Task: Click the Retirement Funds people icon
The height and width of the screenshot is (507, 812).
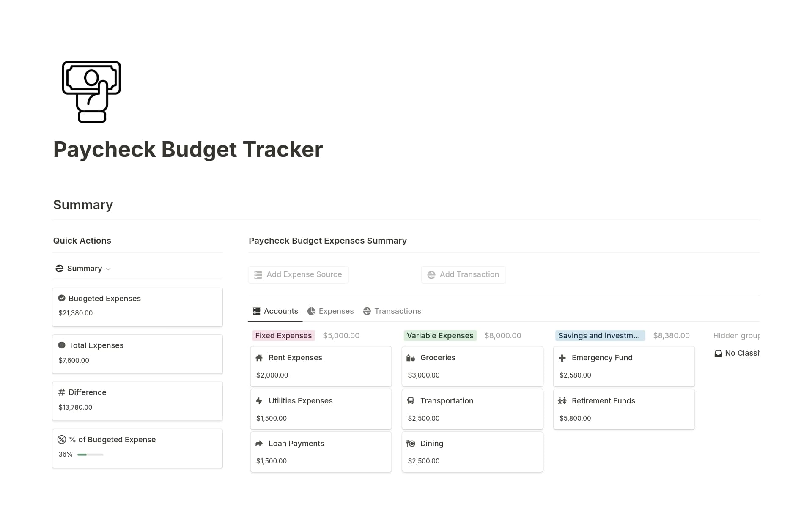Action: tap(562, 401)
